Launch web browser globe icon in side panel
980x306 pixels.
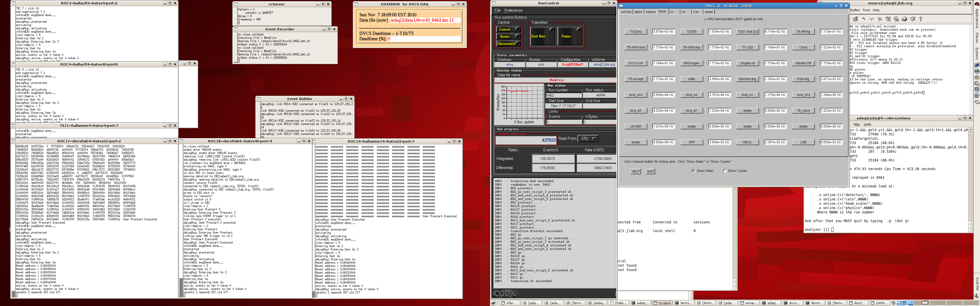coord(977,71)
